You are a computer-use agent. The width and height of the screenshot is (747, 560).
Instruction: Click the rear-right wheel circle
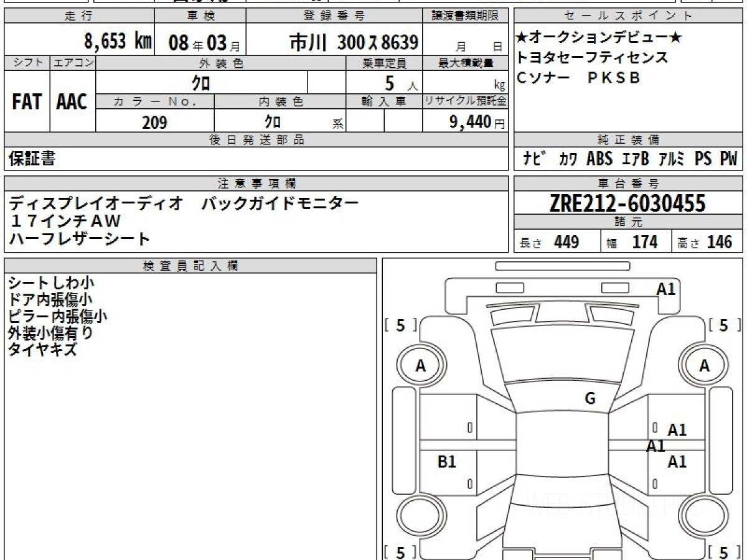coord(704,516)
